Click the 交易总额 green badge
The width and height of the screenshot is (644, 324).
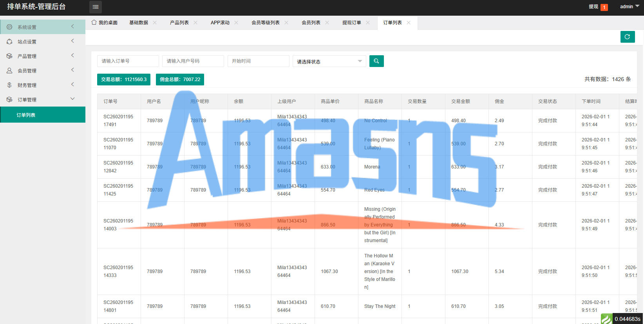(124, 80)
